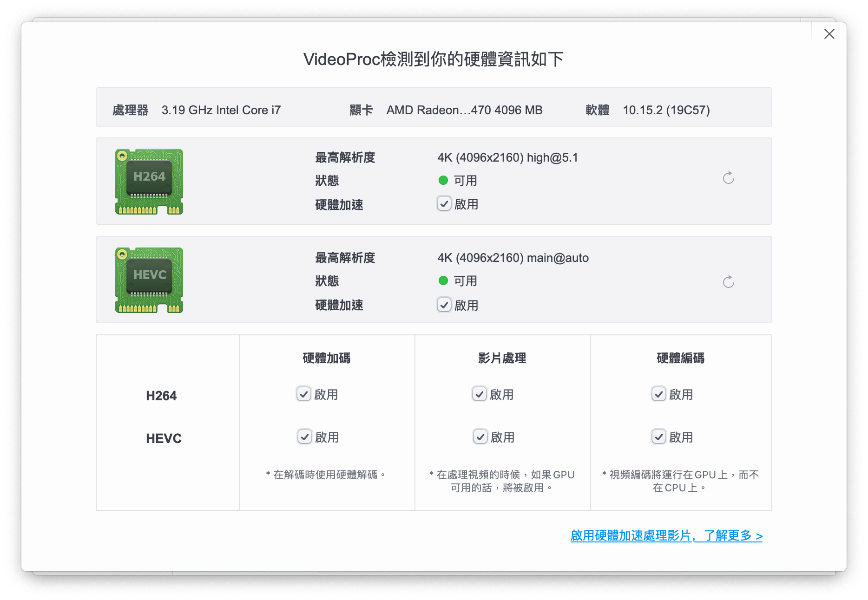Click the HEVC chip icon
Image resolution: width=868 pixels, height=600 pixels.
coord(149,280)
